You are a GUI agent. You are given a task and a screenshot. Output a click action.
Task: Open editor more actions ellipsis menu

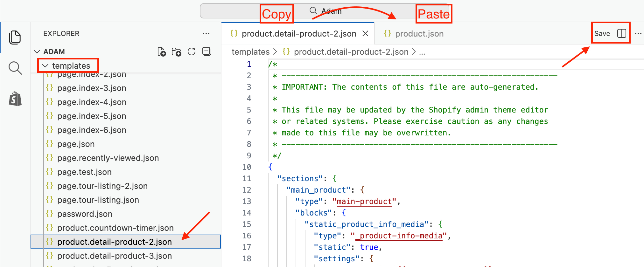click(x=638, y=33)
